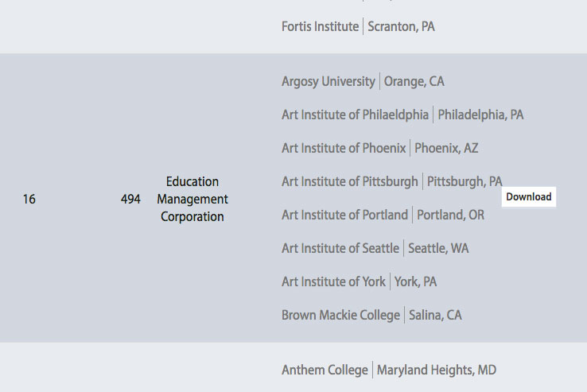Image resolution: width=587 pixels, height=392 pixels.
Task: Open the Argosy University link
Action: tap(328, 81)
